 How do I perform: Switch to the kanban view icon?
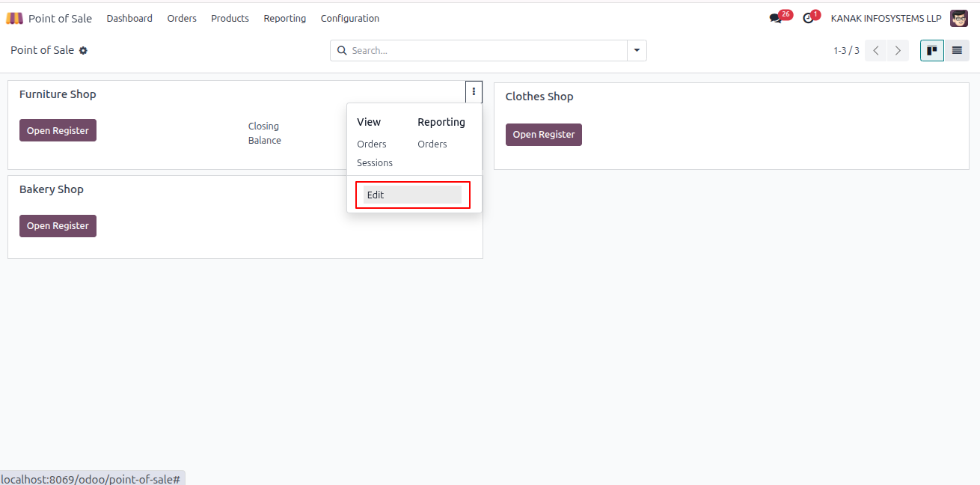pyautogui.click(x=932, y=50)
